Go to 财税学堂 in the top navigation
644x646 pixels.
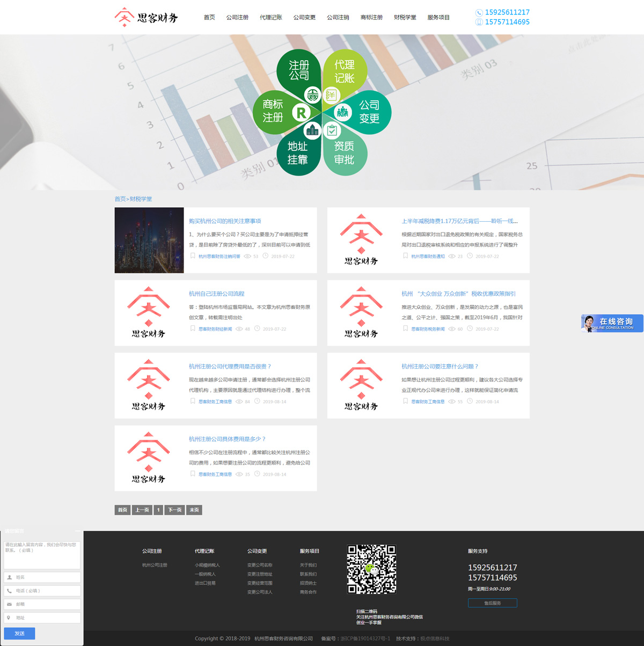point(405,18)
